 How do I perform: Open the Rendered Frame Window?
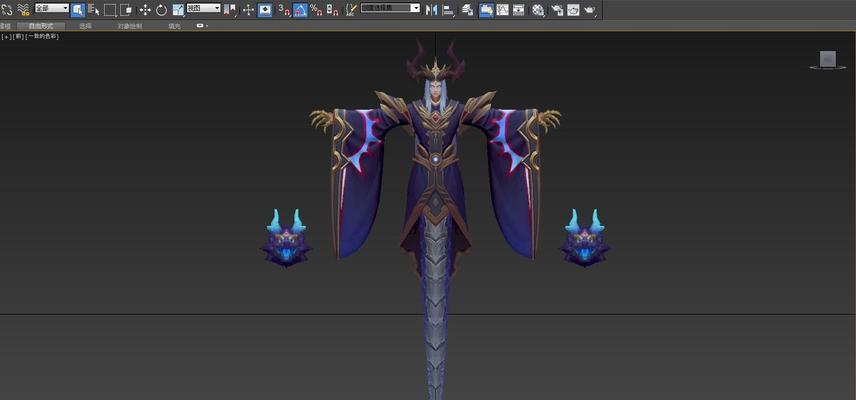[x=573, y=9]
